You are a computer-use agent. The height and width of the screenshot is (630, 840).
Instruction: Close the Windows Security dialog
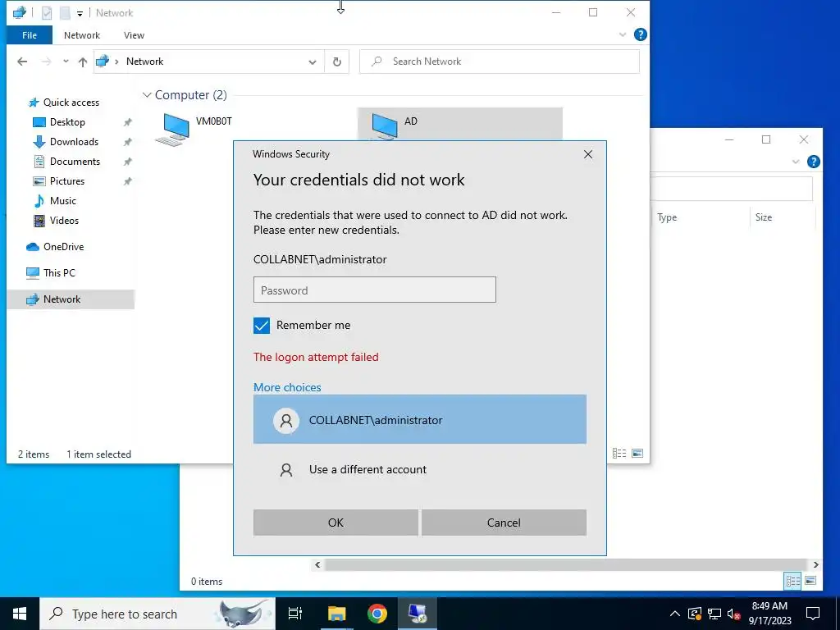587,154
